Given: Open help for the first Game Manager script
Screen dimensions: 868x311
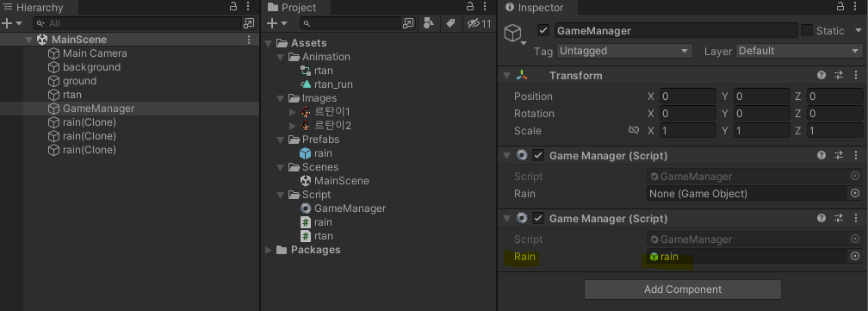Looking at the screenshot, I should pyautogui.click(x=821, y=155).
